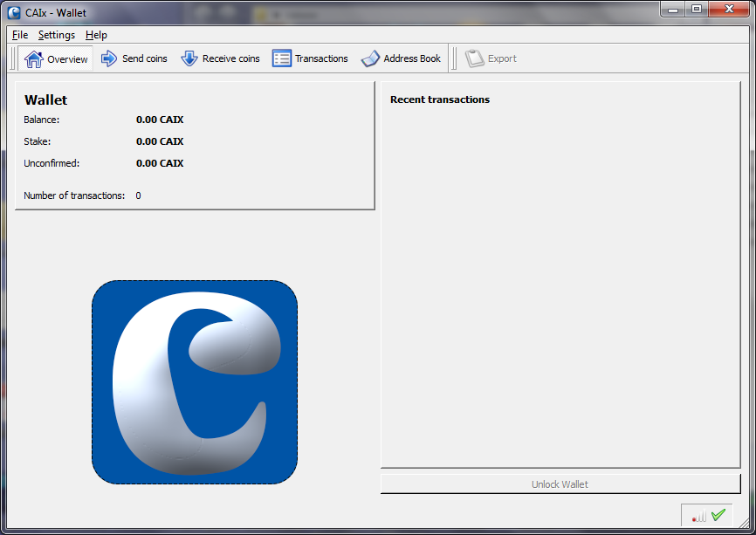The width and height of the screenshot is (756, 535).
Task: Click the toolbar drag handle before Overview
Action: 13,58
